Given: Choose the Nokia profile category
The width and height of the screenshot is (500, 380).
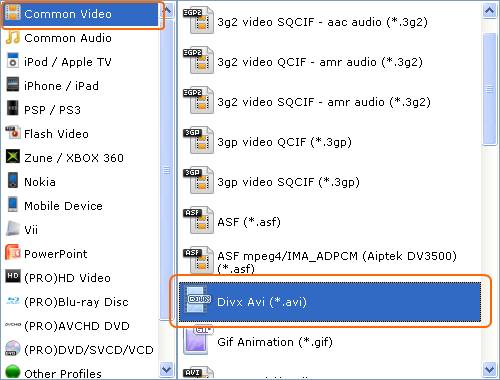Looking at the screenshot, I should tap(40, 182).
